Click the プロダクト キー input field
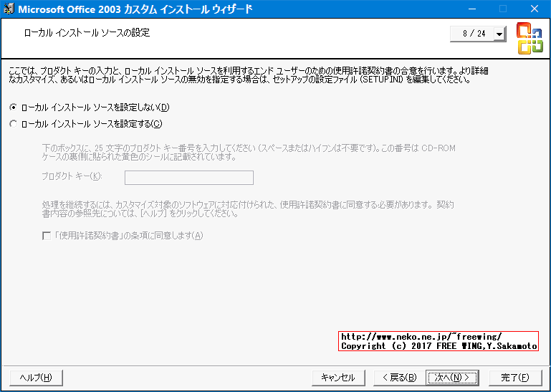Viewport: 551px width, 392px height. point(189,178)
